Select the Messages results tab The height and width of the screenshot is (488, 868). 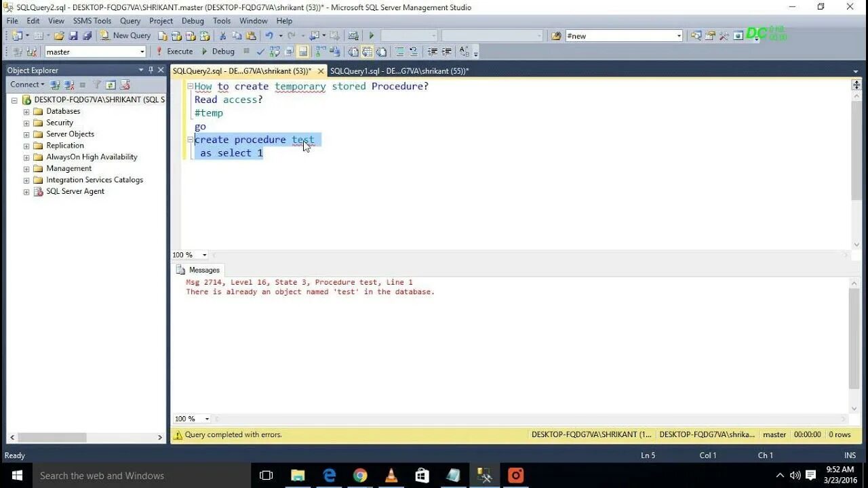(x=198, y=270)
